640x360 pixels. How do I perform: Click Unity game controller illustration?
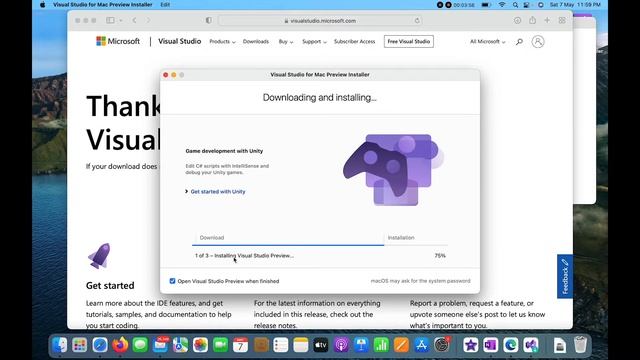coord(393,170)
